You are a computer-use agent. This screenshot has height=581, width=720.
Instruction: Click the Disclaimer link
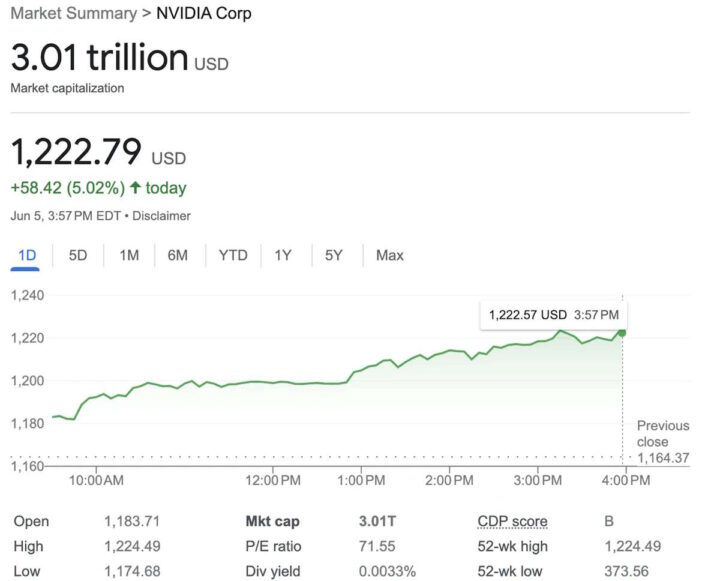(161, 216)
